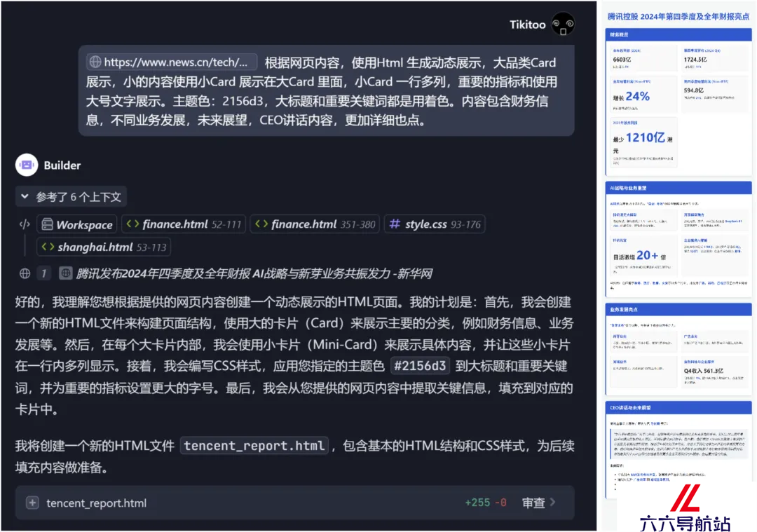Click the globe icon left of the '1' badge
This screenshot has height=532, width=757.
tap(25, 274)
